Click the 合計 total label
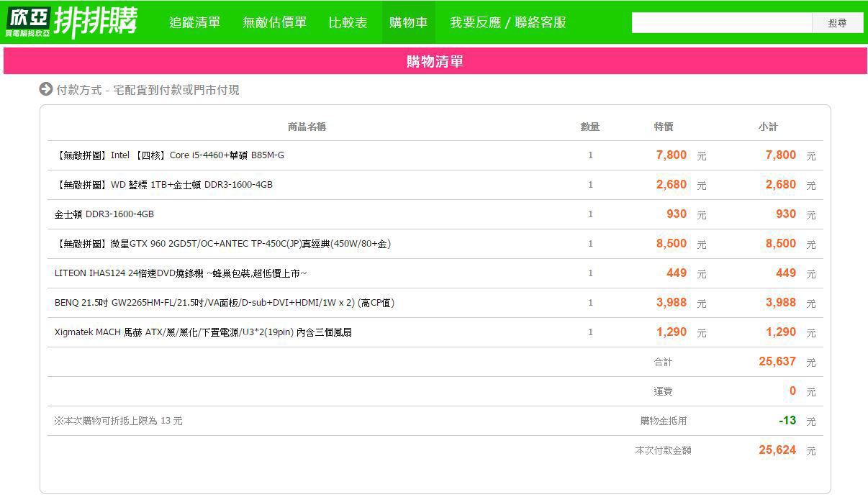 tap(663, 363)
